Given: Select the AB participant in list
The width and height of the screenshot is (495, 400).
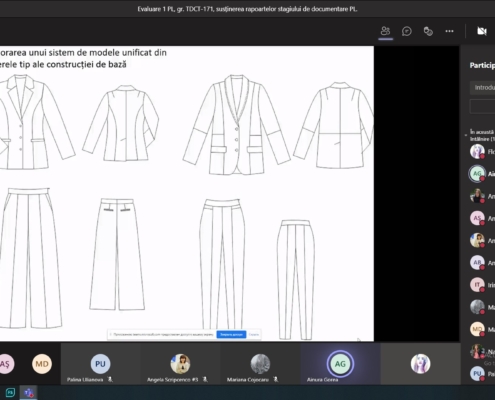Looking at the screenshot, I should pos(482,263).
